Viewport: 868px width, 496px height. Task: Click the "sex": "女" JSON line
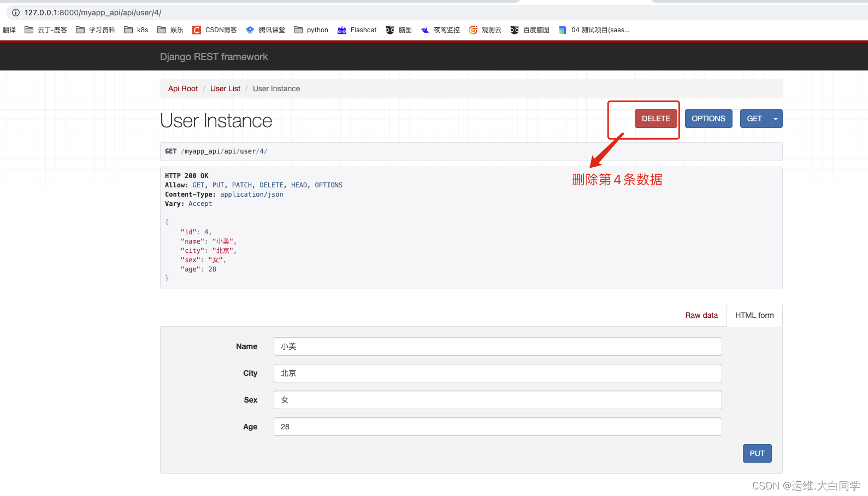[203, 260]
